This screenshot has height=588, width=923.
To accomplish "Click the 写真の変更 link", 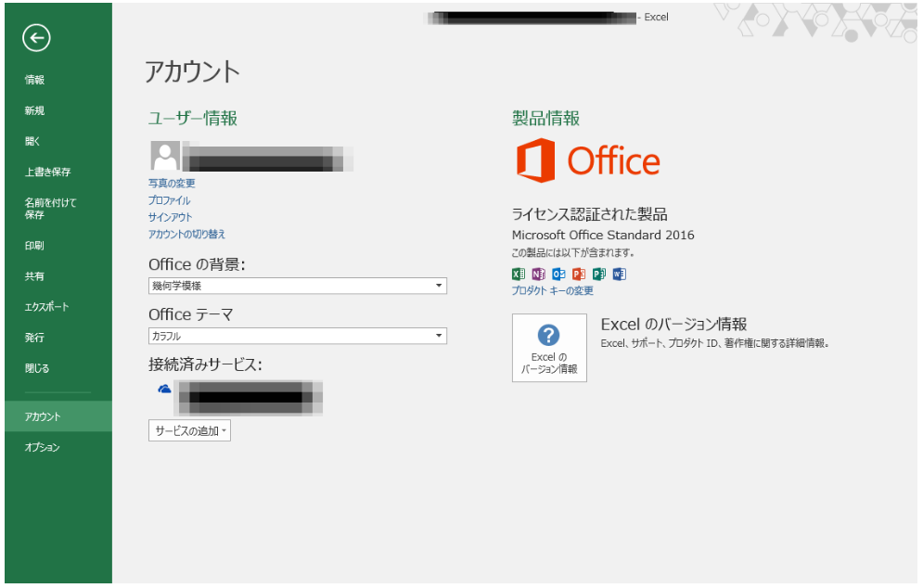I will pyautogui.click(x=172, y=183).
